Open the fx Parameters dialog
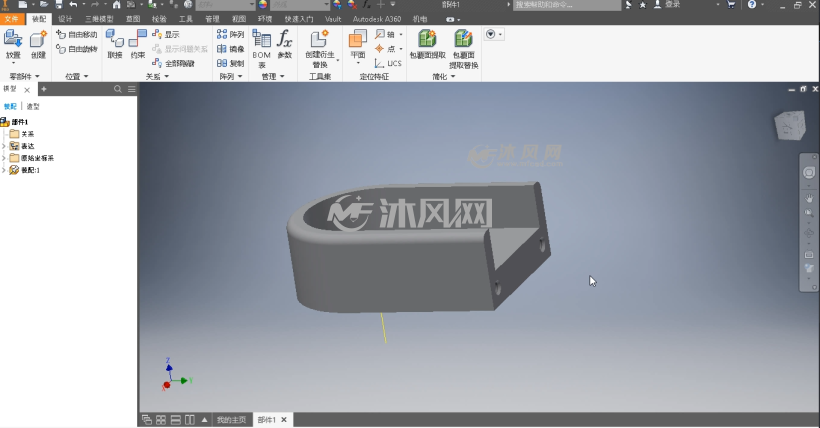Viewport: 820px width, 428px height. (284, 44)
